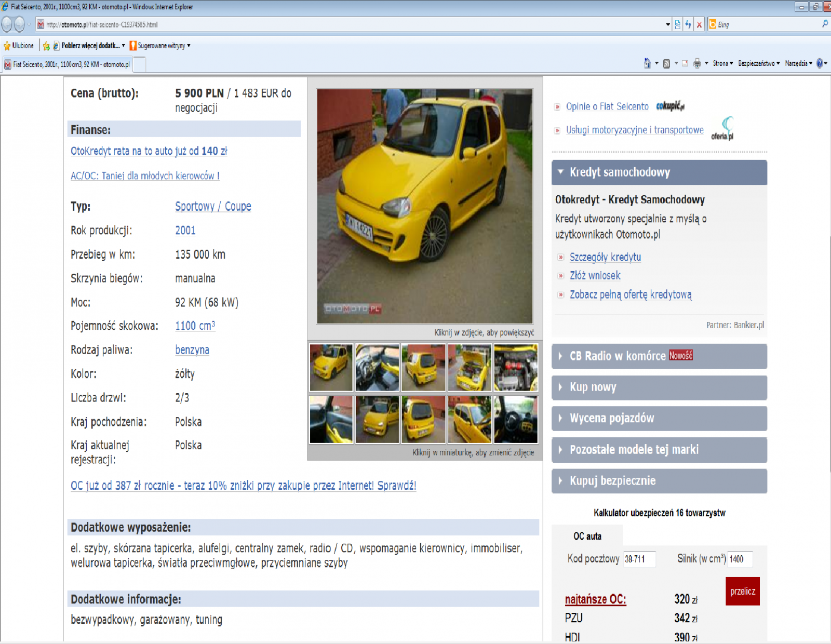
Task: Expand Pozostałe modele tej marki section
Action: point(659,450)
